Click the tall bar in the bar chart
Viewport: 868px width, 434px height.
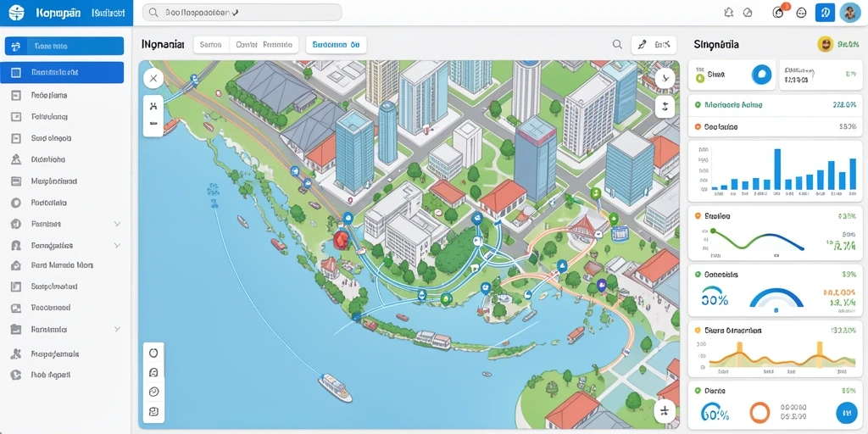tap(777, 170)
